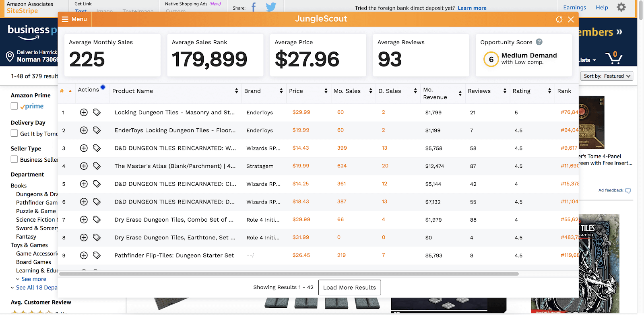The height and width of the screenshot is (315, 644).
Task: Open Help link in SiteStripe
Action: click(602, 7)
